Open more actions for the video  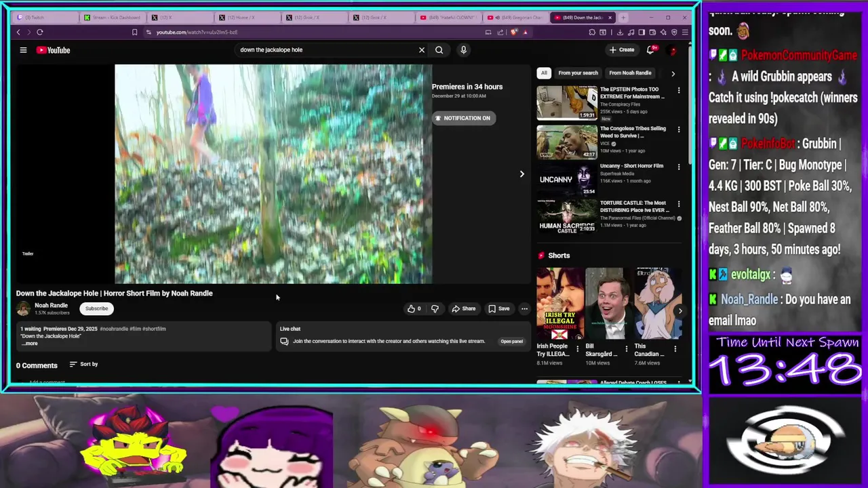click(524, 308)
